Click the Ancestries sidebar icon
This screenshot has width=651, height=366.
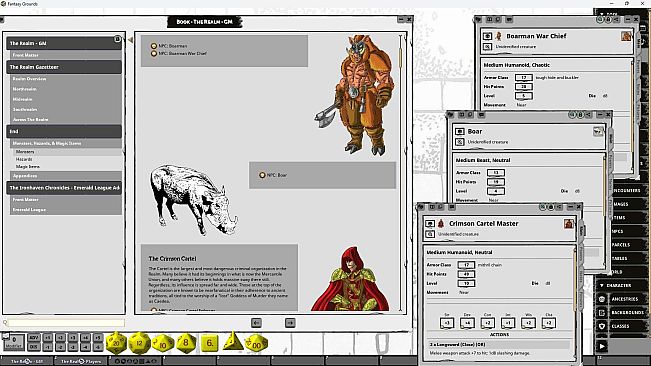click(x=602, y=299)
